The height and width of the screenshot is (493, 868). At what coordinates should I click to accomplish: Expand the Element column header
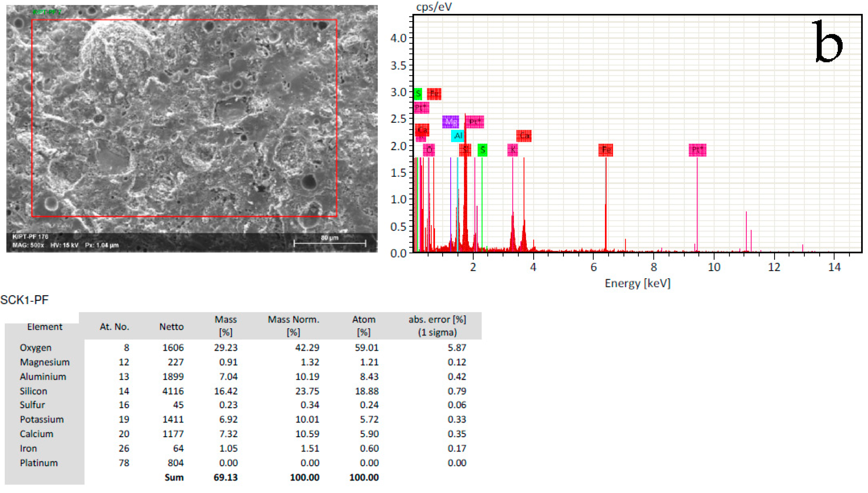46,327
